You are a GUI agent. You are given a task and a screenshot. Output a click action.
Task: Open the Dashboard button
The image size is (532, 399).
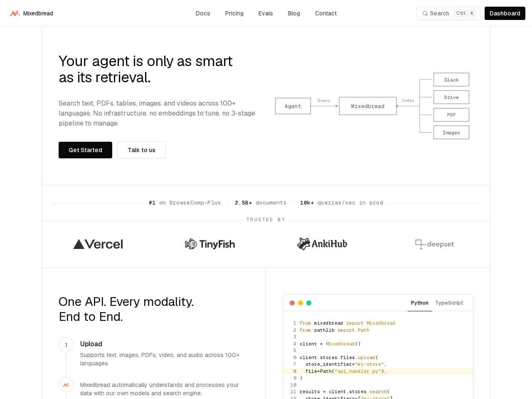coord(505,13)
